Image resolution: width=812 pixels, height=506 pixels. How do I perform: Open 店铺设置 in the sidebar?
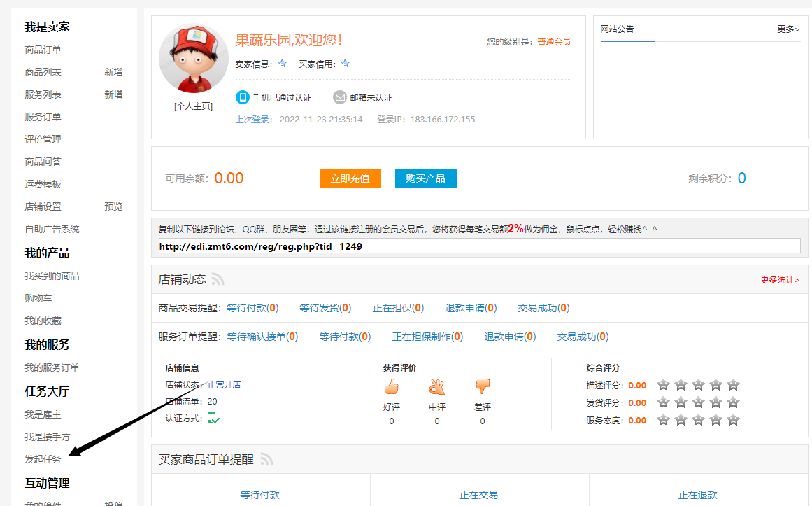tap(43, 207)
